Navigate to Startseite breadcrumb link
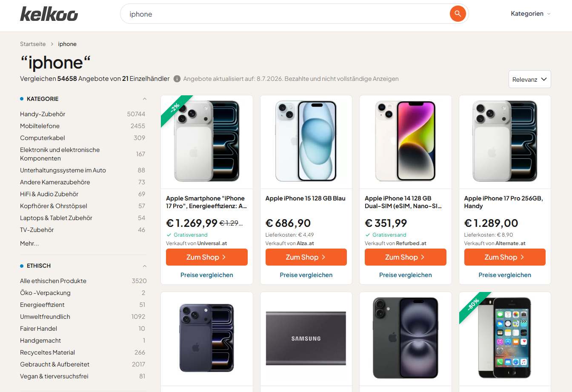The height and width of the screenshot is (392, 572). click(33, 44)
